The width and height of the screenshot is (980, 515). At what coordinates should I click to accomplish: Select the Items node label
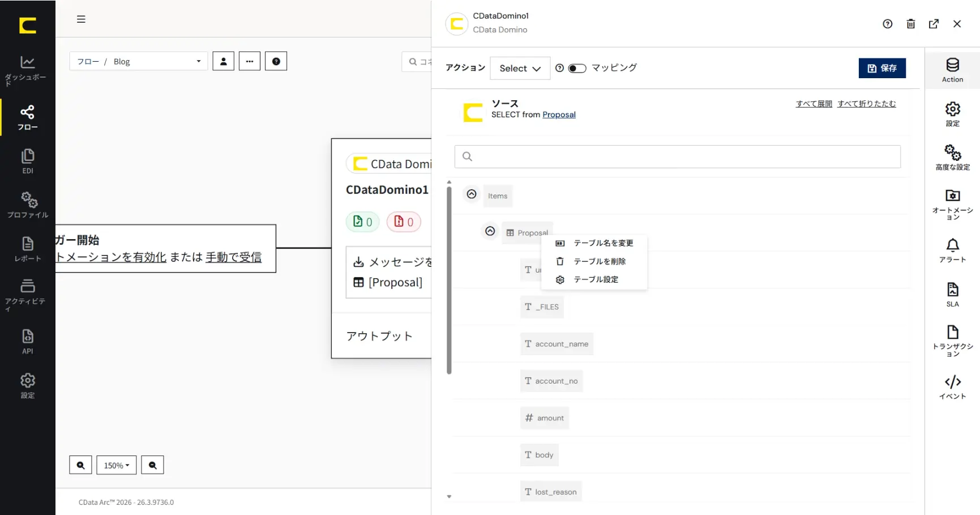(x=498, y=196)
